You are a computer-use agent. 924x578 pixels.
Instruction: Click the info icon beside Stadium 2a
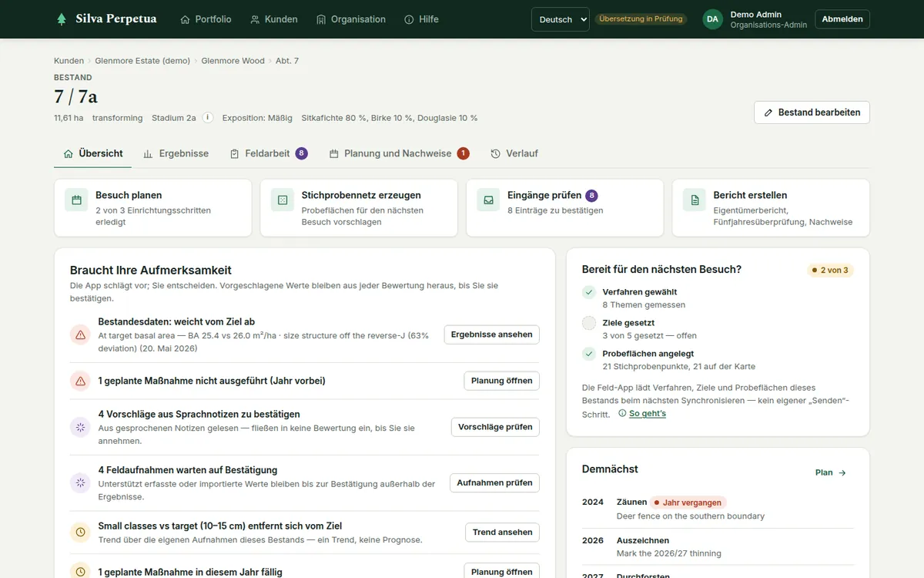click(x=207, y=118)
